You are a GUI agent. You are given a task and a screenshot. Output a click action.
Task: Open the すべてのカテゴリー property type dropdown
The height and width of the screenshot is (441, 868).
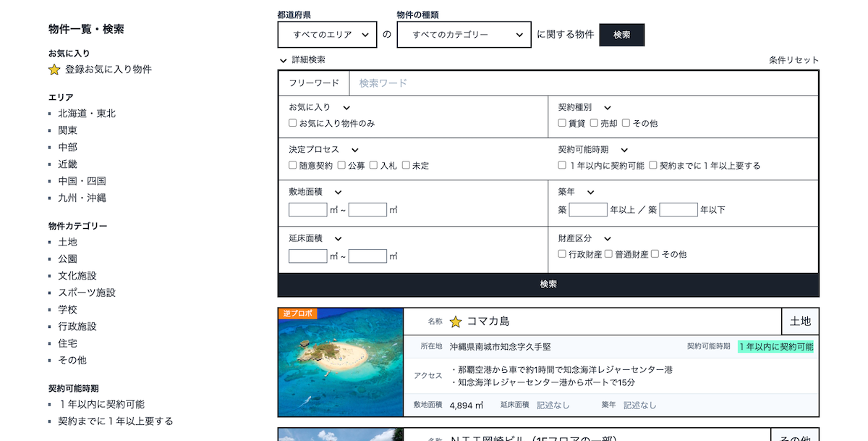point(464,34)
